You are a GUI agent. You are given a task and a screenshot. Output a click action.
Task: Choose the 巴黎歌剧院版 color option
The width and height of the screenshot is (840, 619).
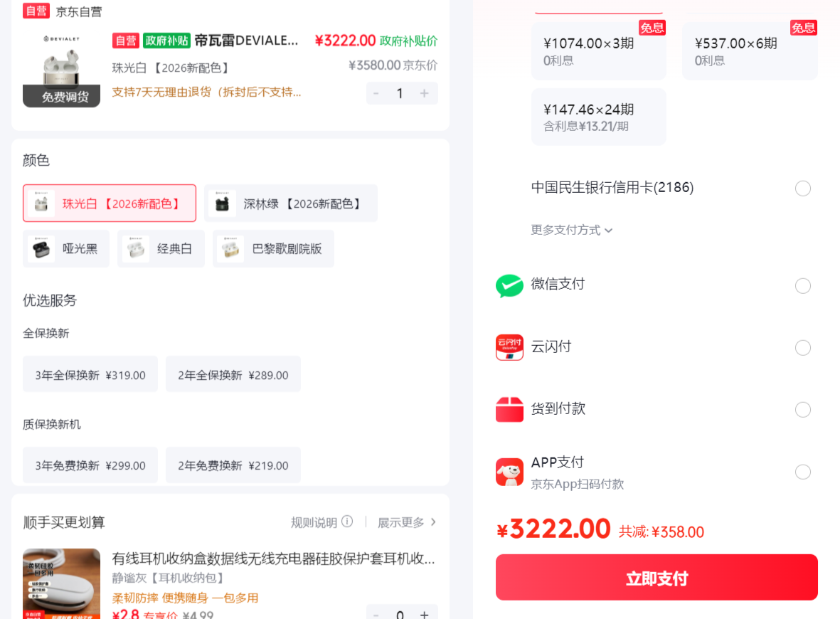(x=273, y=249)
